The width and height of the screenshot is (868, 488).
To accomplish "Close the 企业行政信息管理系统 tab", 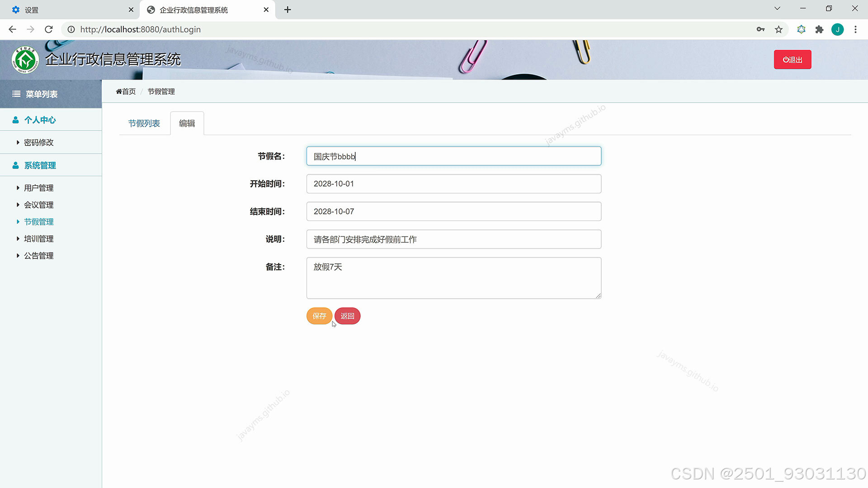I will 266,9.
